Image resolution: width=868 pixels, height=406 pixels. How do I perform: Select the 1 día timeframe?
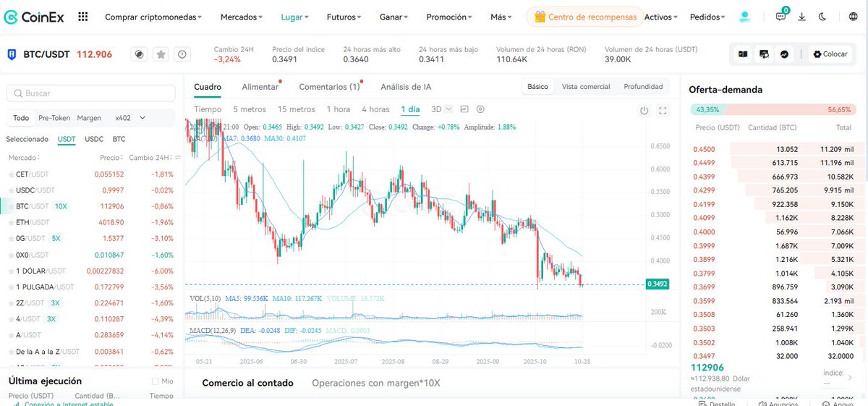[x=410, y=109]
